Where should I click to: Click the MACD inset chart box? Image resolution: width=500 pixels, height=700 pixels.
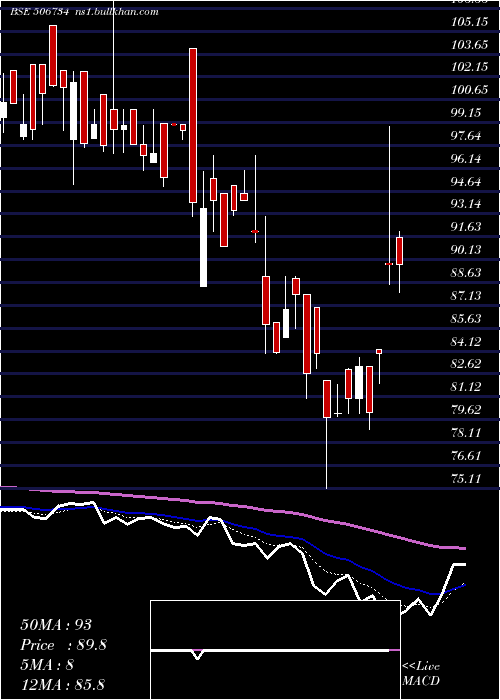[275, 650]
